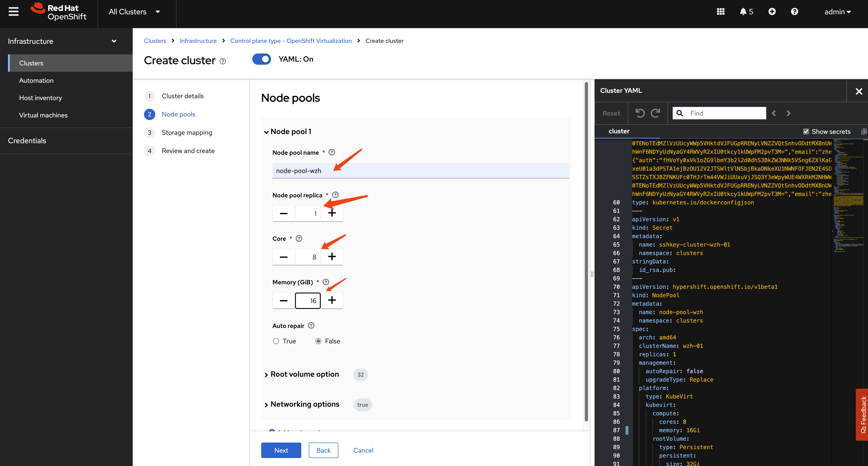Click the Infrastructure breadcrumb link
Screen dimensions: 868x466
coord(198,41)
